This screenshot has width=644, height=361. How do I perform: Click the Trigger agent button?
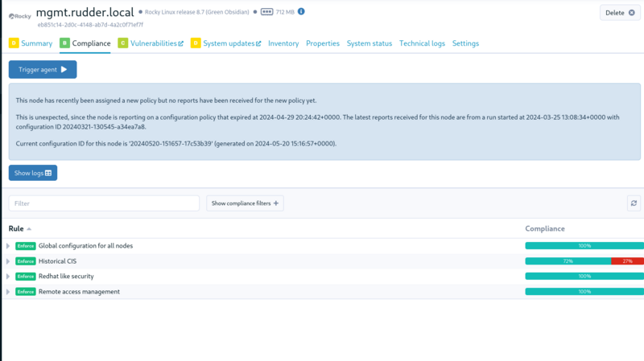pos(43,69)
